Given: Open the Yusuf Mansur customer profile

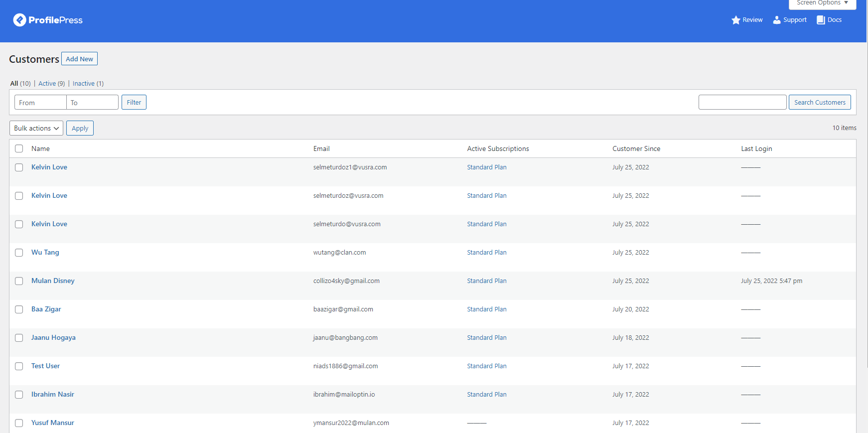Looking at the screenshot, I should [53, 423].
